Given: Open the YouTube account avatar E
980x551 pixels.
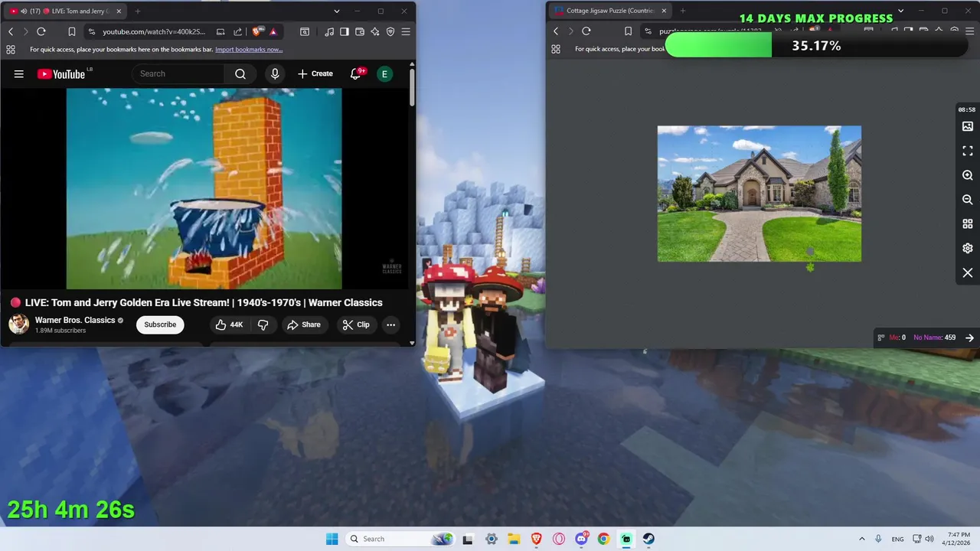Looking at the screenshot, I should pyautogui.click(x=385, y=73).
